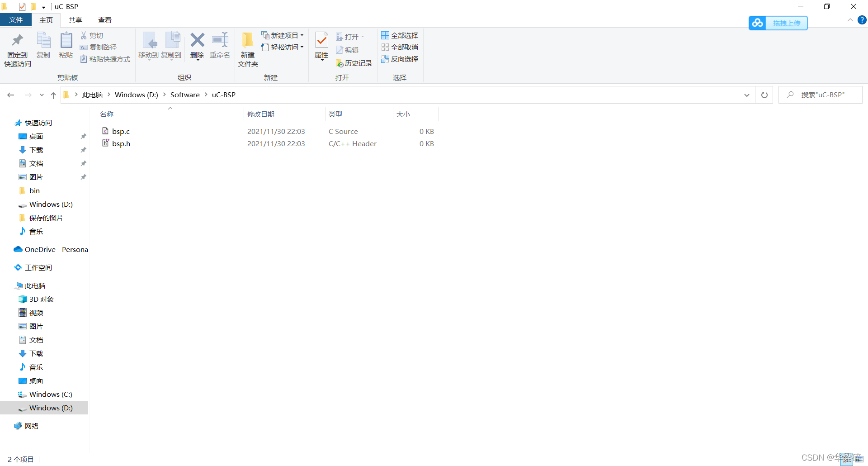Open the Easy access (轻松访问) dropdown
868x466 pixels.
click(x=283, y=47)
